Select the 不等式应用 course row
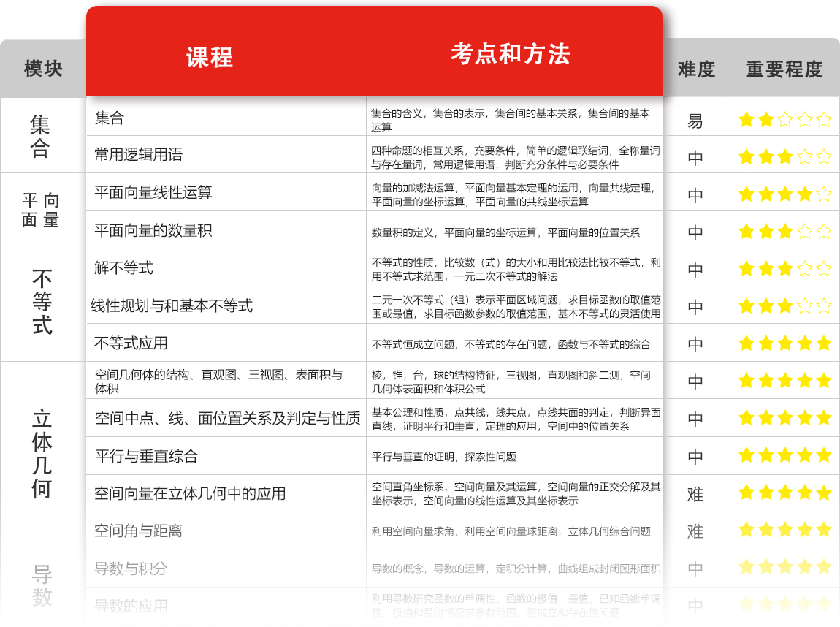 226,343
